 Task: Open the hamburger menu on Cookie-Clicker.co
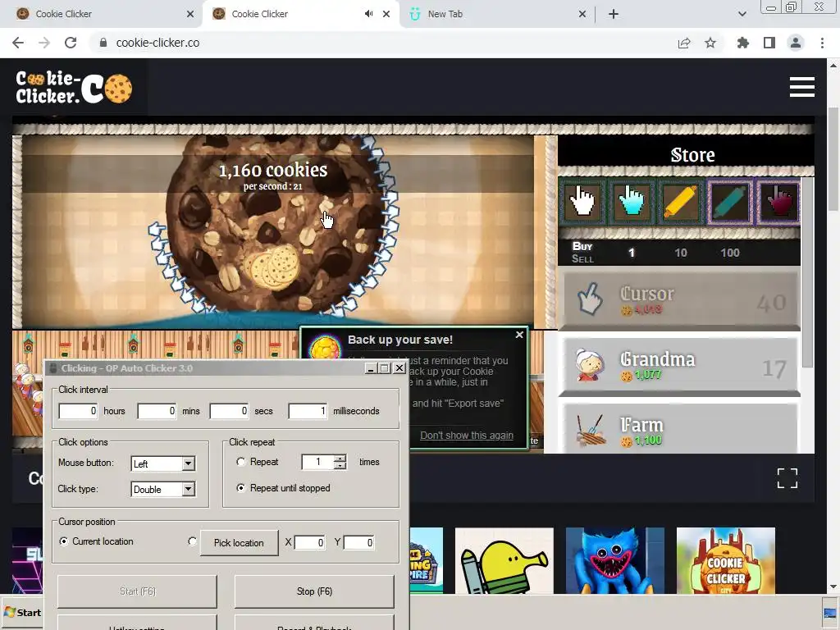click(x=802, y=87)
